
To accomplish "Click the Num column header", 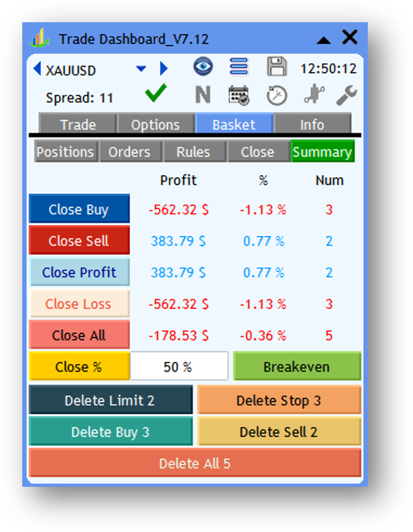I will (330, 180).
